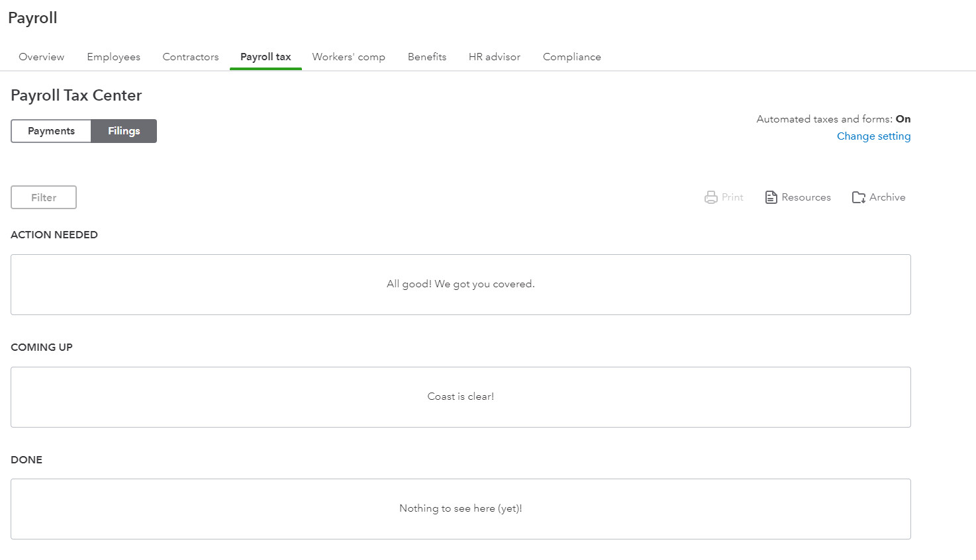Switch to the Compliance tab
The width and height of the screenshot is (976, 560).
572,57
